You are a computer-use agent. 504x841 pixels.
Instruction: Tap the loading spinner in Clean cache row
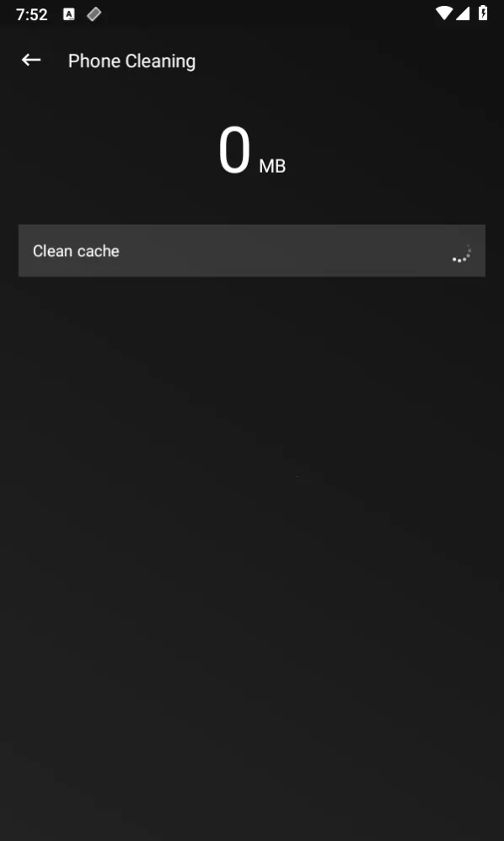(461, 253)
